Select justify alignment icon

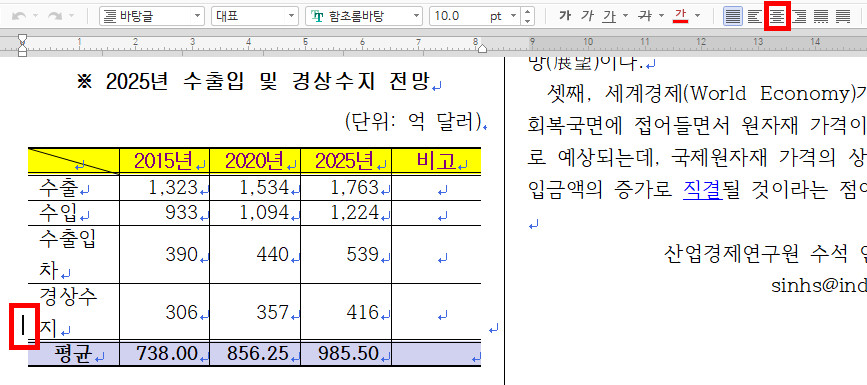click(733, 16)
